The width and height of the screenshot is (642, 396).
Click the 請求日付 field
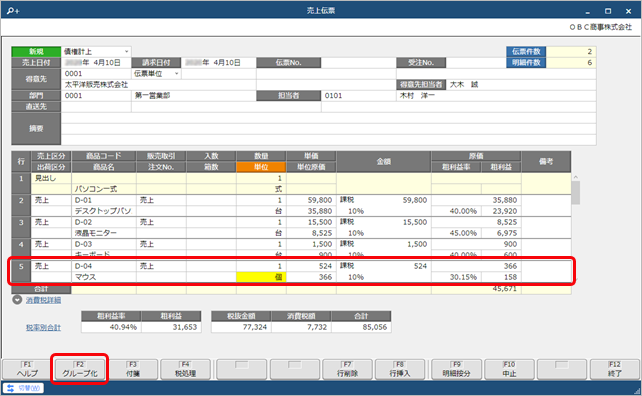click(219, 63)
